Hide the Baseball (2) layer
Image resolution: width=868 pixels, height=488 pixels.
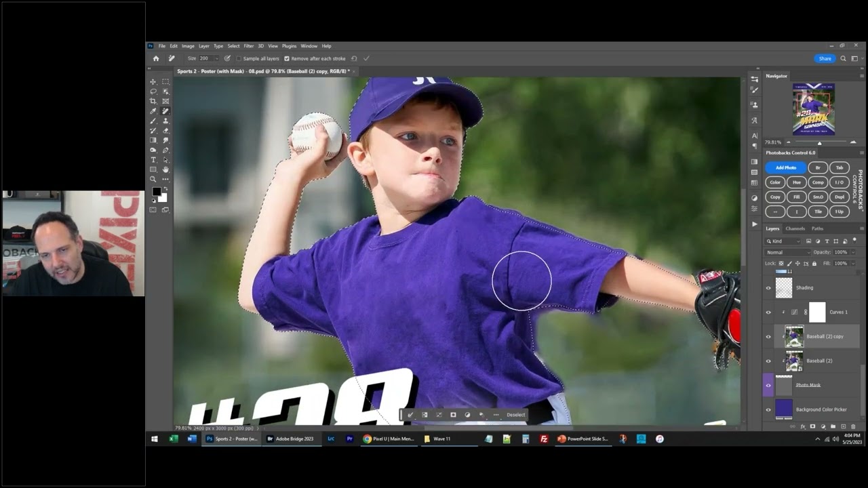pos(768,361)
